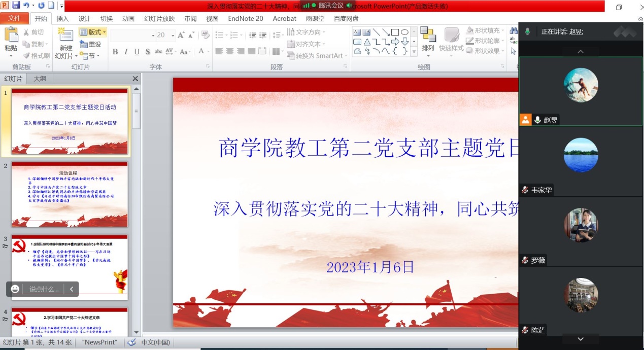This screenshot has height=350, width=644.
Task: Click the emoji smiley icon in chat bar
Action: coord(15,289)
